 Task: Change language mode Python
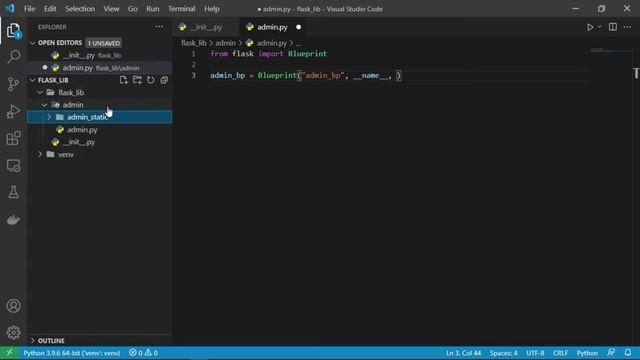click(x=587, y=353)
